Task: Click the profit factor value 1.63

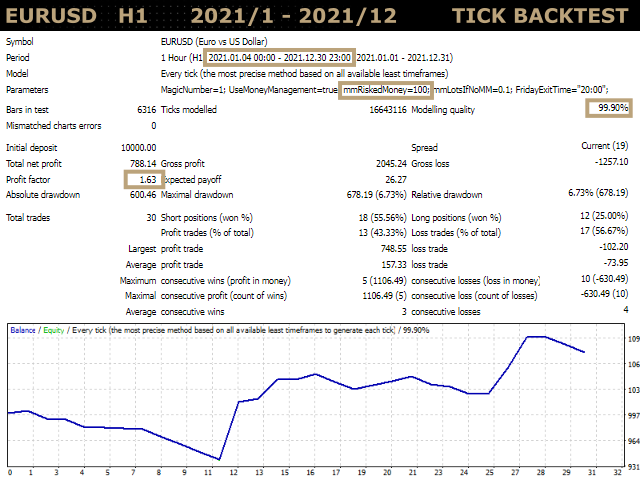Action: [x=148, y=180]
